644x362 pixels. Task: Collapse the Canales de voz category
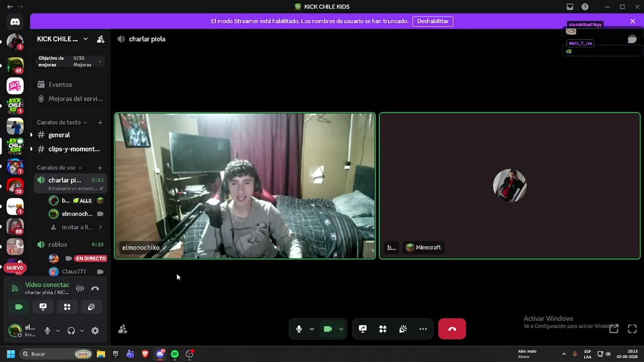click(x=59, y=167)
